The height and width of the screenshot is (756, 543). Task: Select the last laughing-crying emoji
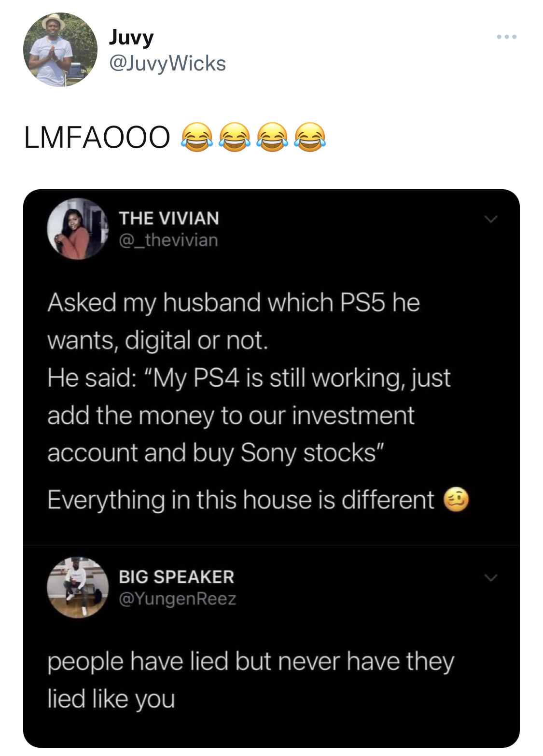pos(310,137)
